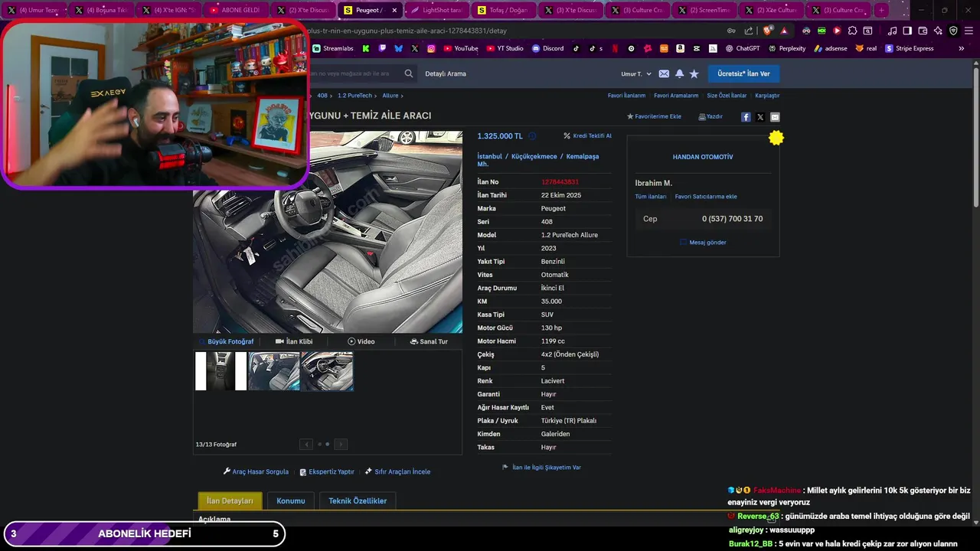Click Favori Satıcılarıma ekle
This screenshot has width=980, height=551.
pyautogui.click(x=706, y=197)
